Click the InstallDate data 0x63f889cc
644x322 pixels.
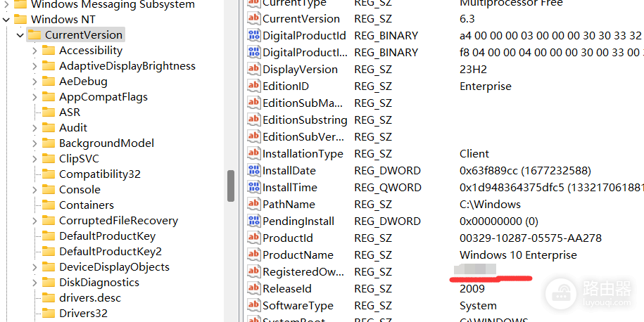[x=525, y=171]
